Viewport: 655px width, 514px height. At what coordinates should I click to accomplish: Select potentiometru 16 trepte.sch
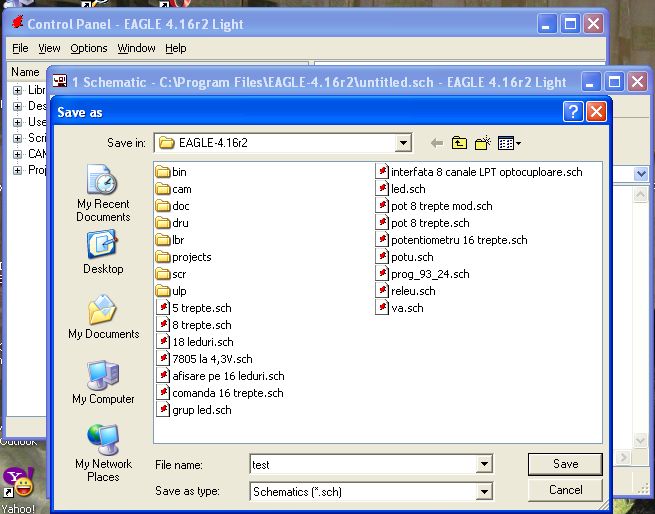tap(452, 240)
